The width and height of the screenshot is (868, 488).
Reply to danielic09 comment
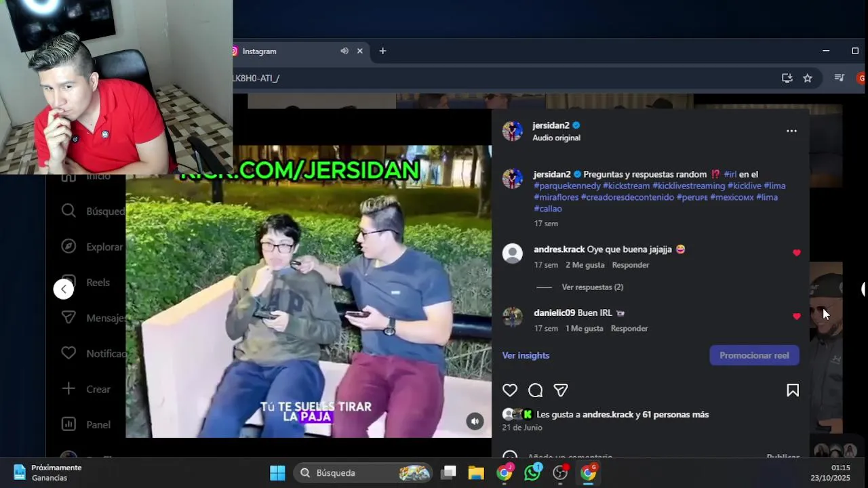[629, 329]
